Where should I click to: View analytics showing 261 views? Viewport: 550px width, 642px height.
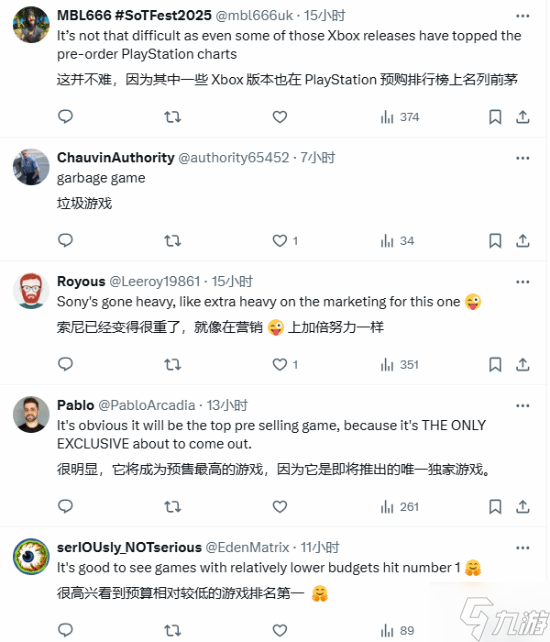[x=400, y=507]
